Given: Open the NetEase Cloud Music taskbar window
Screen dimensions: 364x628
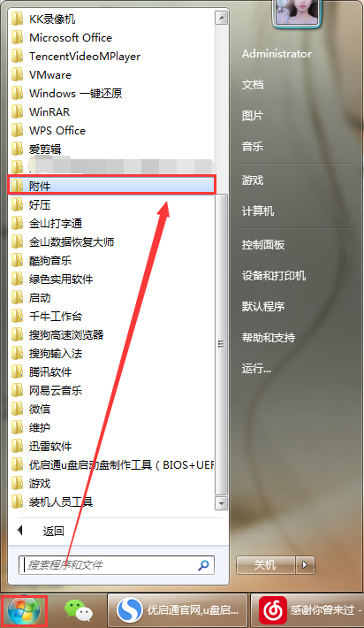Looking at the screenshot, I should pyautogui.click(x=307, y=610).
